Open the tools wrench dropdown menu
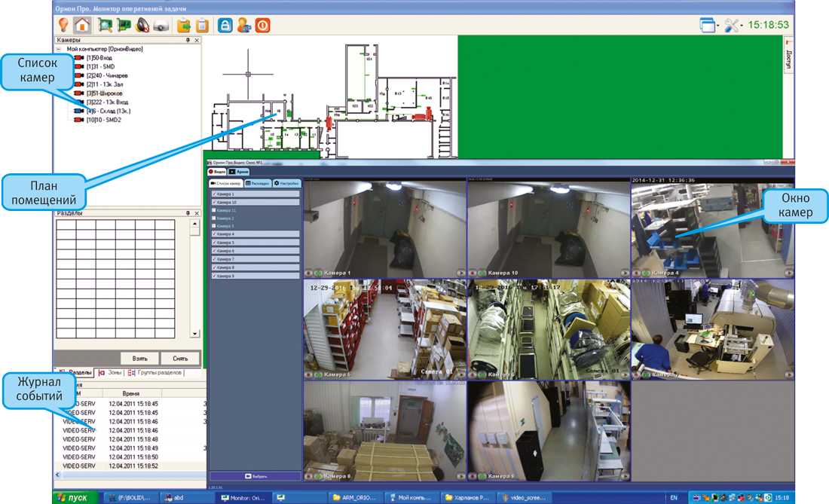Image resolution: width=829 pixels, height=504 pixels. [733, 26]
